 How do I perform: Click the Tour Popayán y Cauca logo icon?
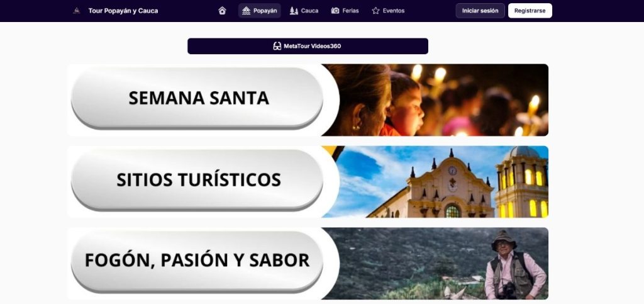(76, 11)
